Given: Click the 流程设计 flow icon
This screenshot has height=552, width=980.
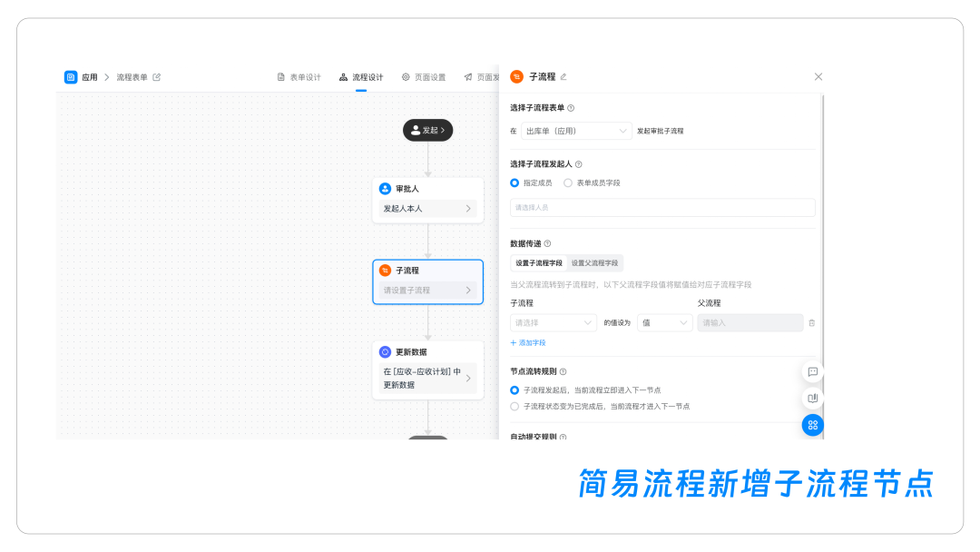Looking at the screenshot, I should pos(343,77).
